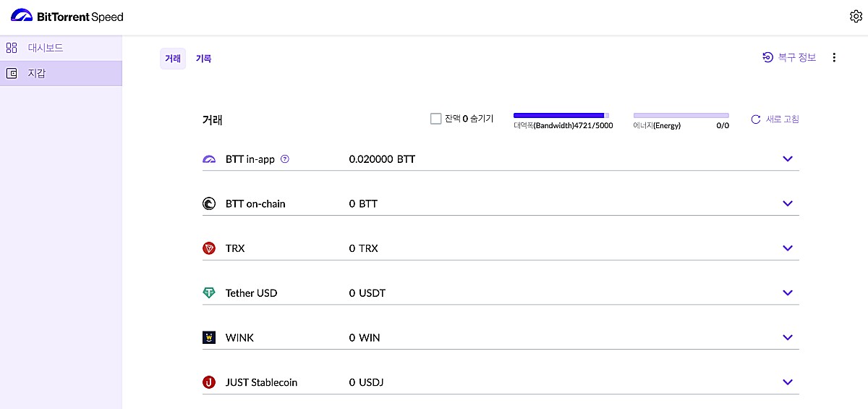Expand the TRX row chevron
The image size is (868, 409).
[788, 248]
